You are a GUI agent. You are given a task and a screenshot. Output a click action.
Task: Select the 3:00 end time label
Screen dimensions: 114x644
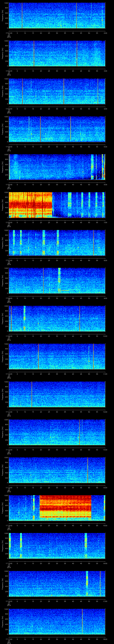(105, 71)
